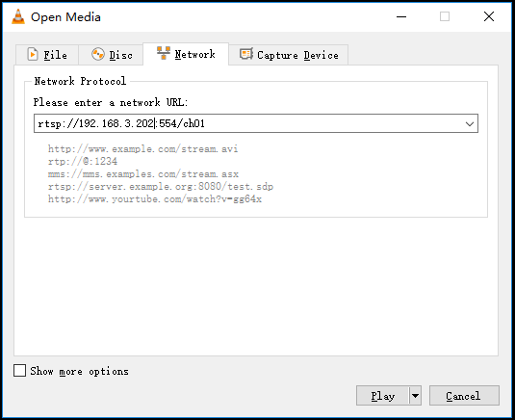Open the Capture Device tab
Viewport: 515px width, 420px height.
coord(289,55)
